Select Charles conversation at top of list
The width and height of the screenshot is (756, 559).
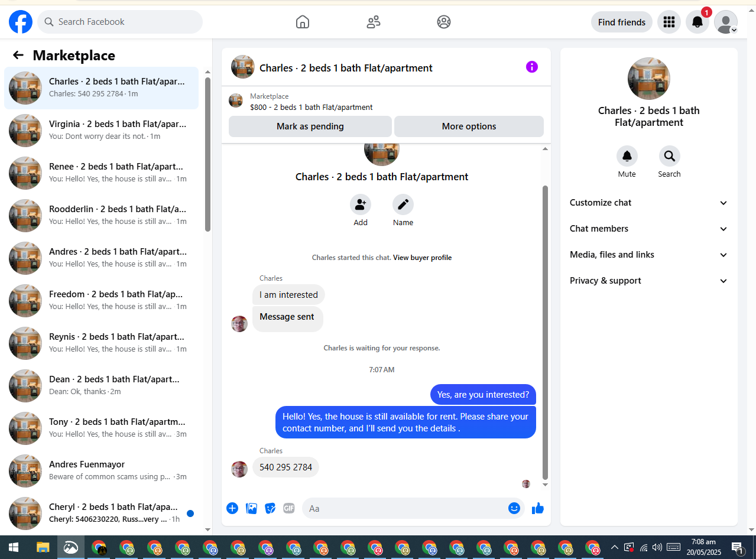tap(102, 88)
